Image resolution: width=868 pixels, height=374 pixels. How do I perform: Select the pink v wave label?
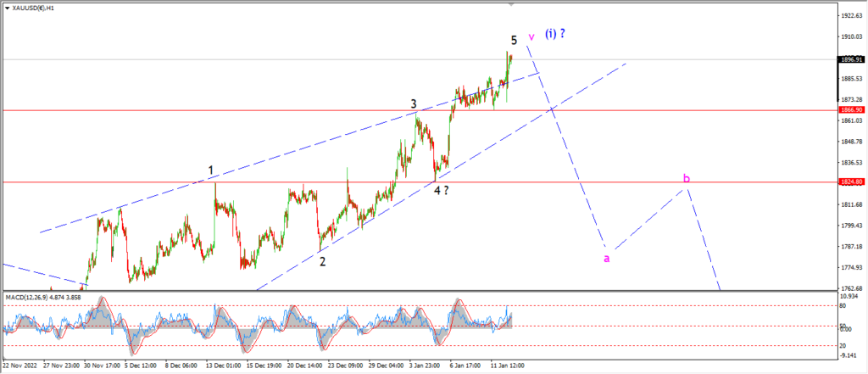pos(531,37)
